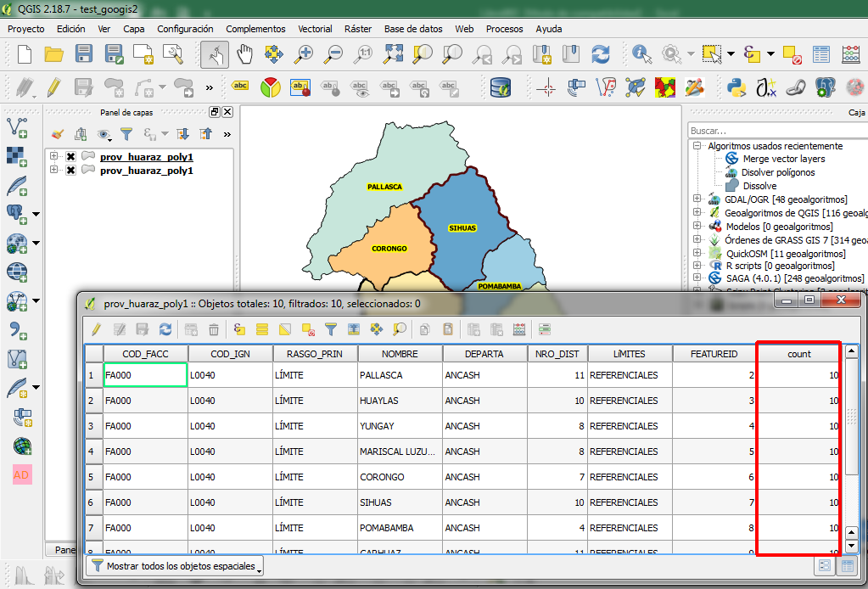This screenshot has width=868, height=589.
Task: Open the Complementos menu
Action: tap(255, 28)
